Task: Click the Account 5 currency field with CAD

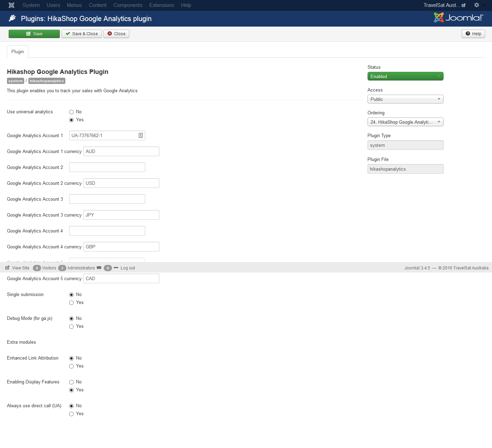Action: click(x=121, y=278)
